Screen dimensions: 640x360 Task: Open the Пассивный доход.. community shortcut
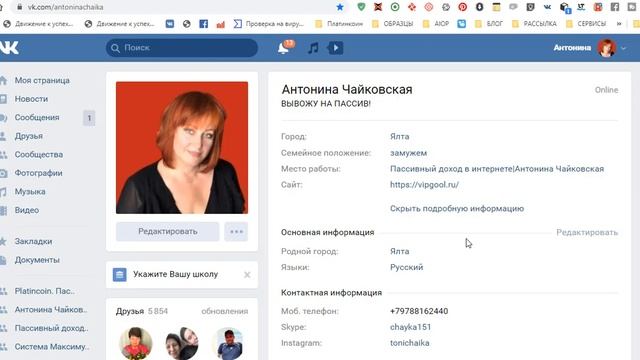[51, 328]
